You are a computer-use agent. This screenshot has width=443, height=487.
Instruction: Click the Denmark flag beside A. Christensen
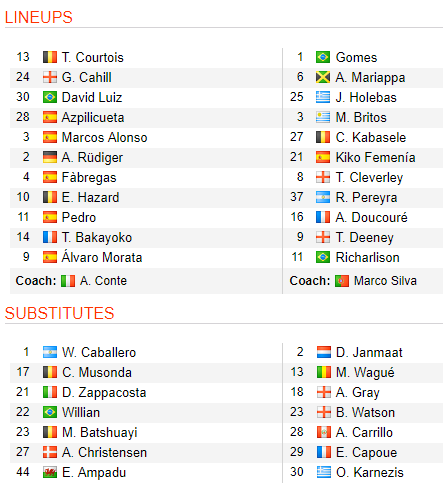click(50, 452)
